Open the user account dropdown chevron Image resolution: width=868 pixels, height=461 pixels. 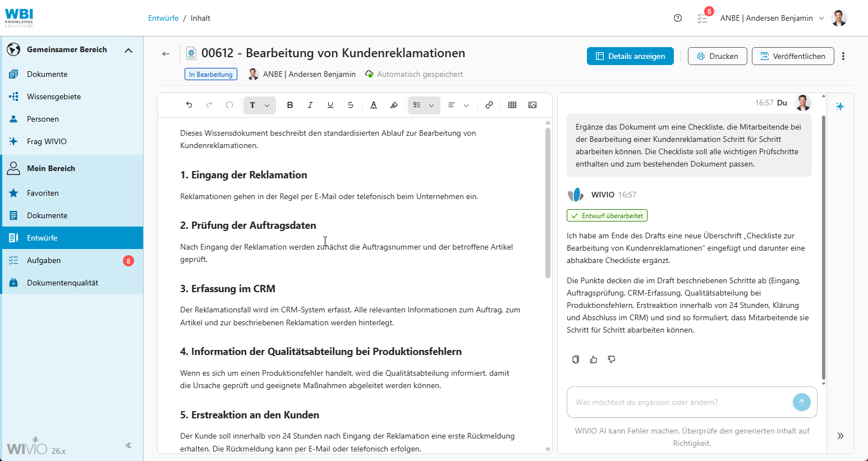pos(821,18)
